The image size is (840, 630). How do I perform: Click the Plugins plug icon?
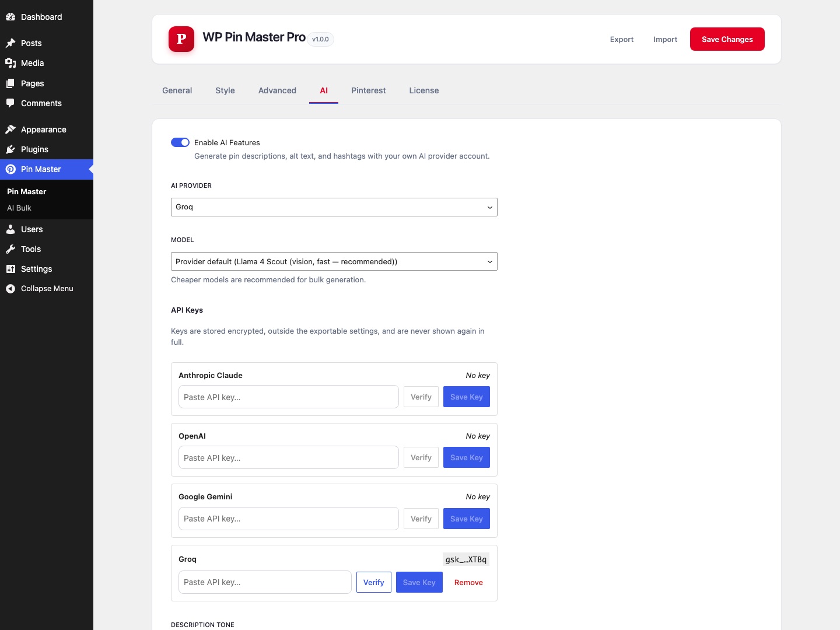tap(10, 149)
